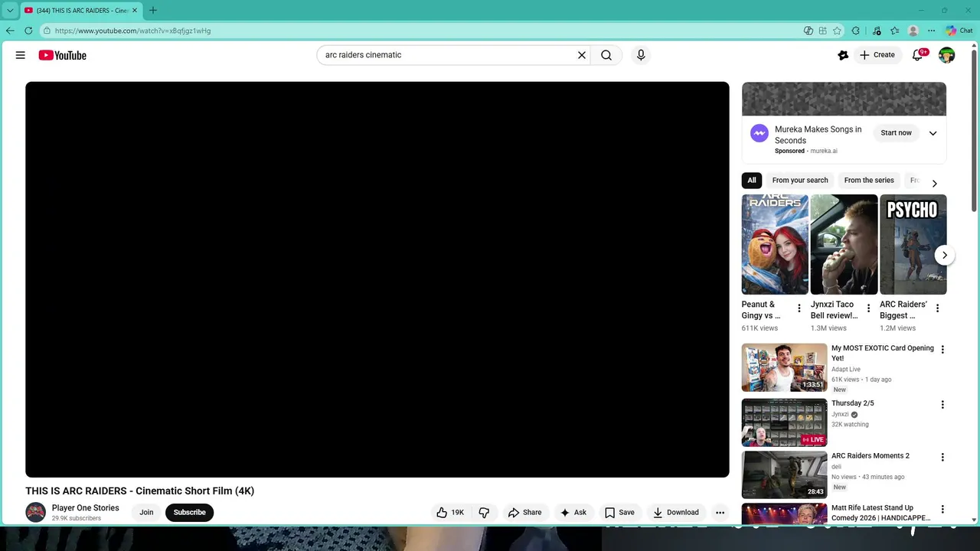Open browser settings and more ellipsis
The width and height of the screenshot is (980, 551).
931,31
